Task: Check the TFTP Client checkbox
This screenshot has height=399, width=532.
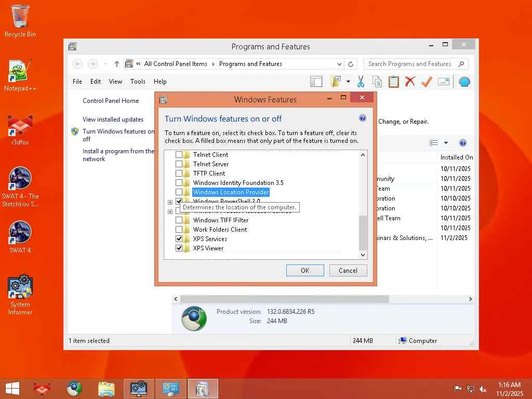Action: 179,174
